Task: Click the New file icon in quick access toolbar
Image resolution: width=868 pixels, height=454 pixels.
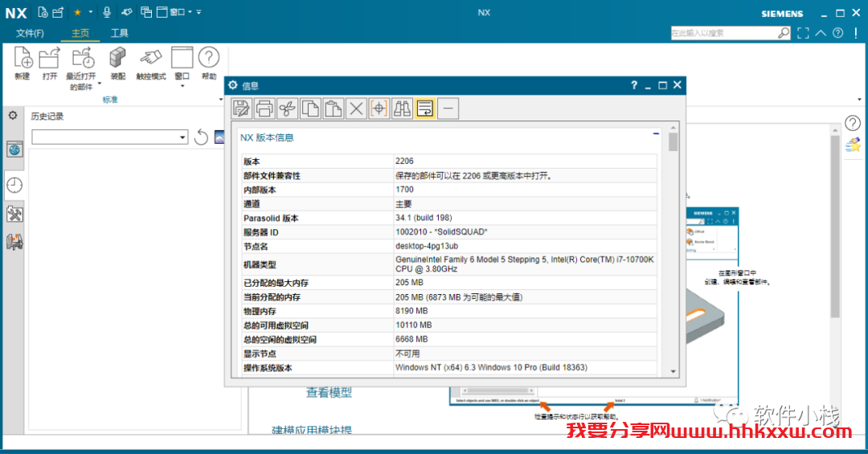Action: pyautogui.click(x=43, y=11)
